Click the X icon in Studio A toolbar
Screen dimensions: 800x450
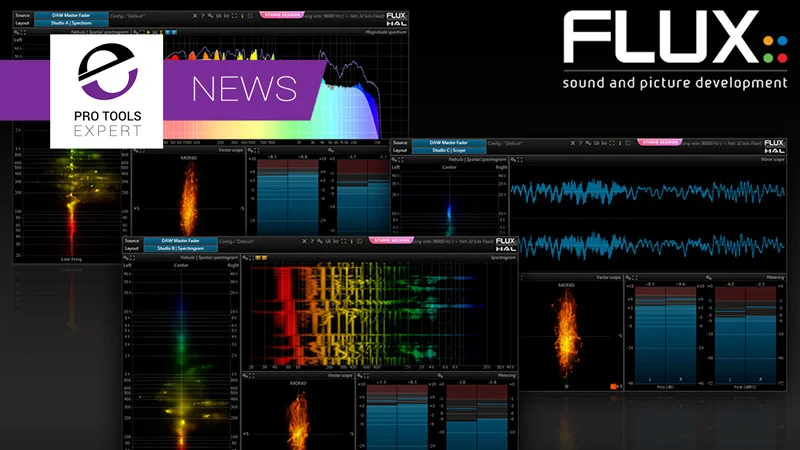tap(195, 16)
